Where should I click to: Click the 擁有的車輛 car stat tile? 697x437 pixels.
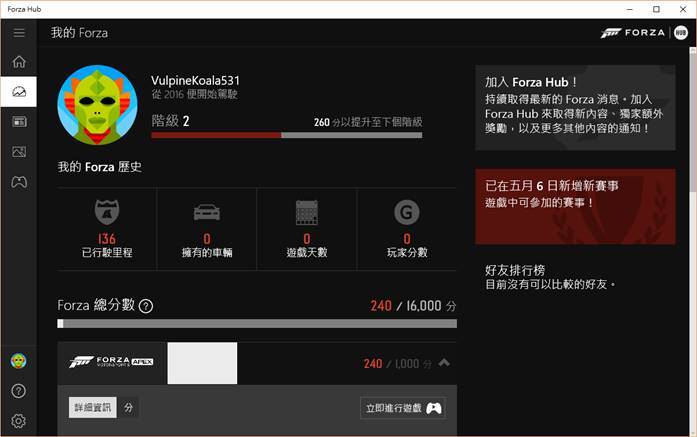pos(207,230)
